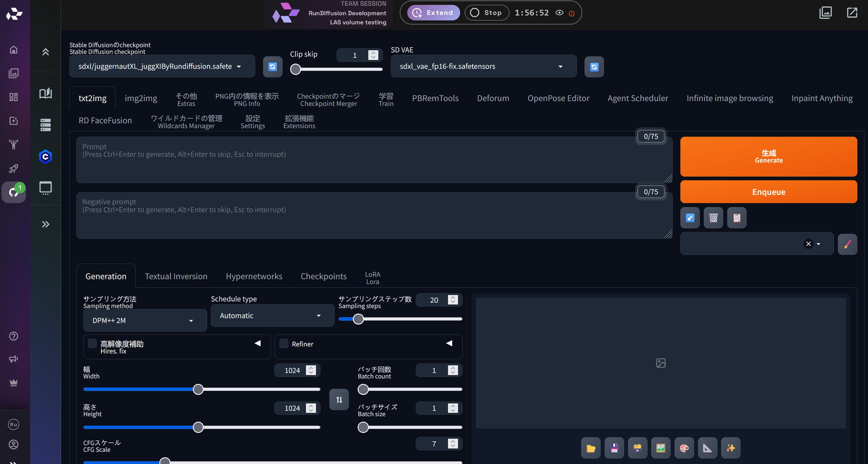Open the Sampling method dropdown
The width and height of the screenshot is (868, 464).
point(145,321)
